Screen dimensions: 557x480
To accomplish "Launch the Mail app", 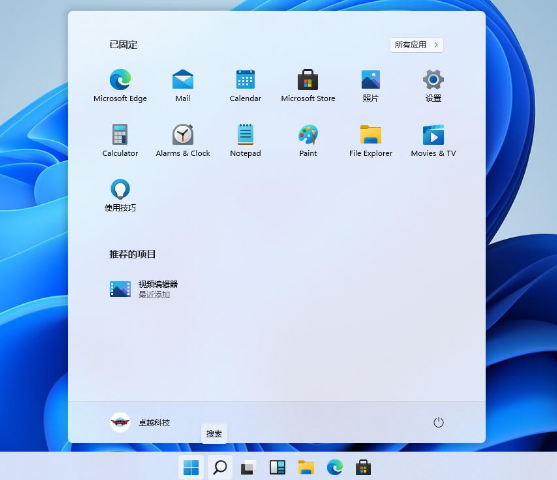I will click(x=183, y=86).
